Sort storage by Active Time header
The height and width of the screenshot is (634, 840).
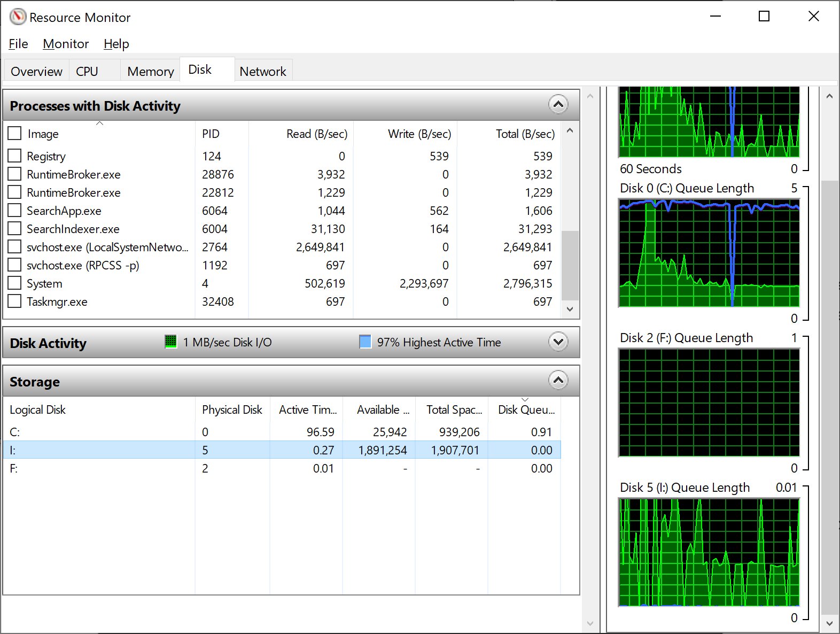pyautogui.click(x=306, y=409)
